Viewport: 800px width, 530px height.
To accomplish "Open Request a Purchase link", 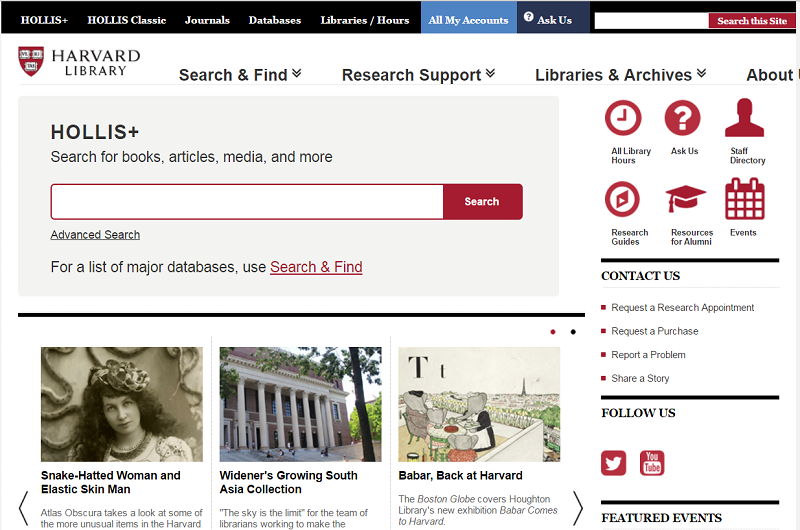I will pyautogui.click(x=655, y=331).
